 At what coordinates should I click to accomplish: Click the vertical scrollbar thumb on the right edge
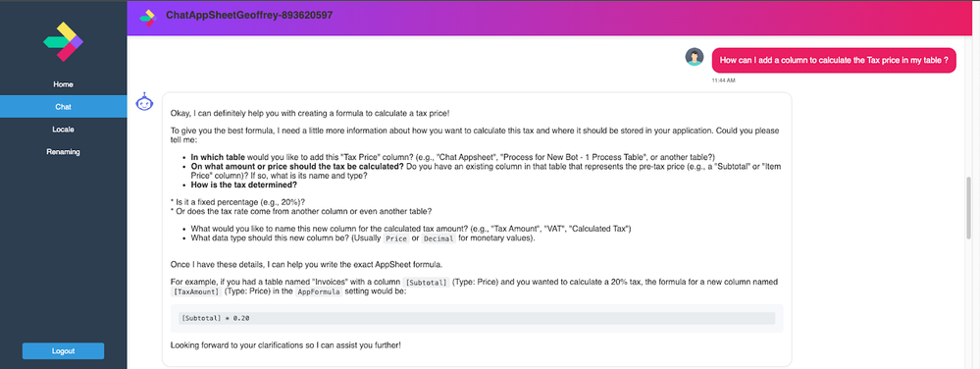pos(969,207)
